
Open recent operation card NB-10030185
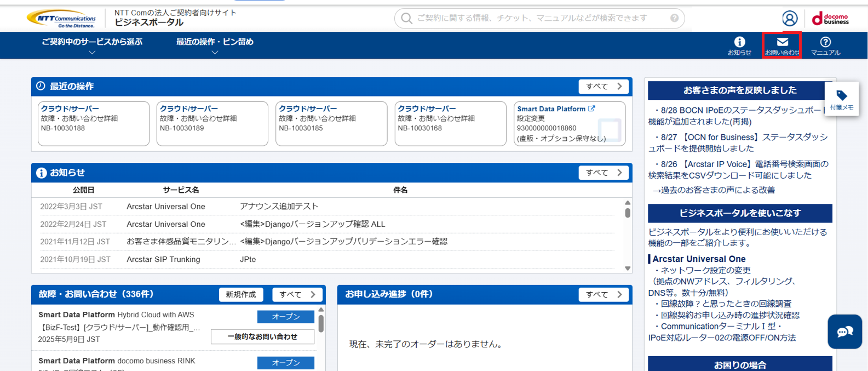331,123
